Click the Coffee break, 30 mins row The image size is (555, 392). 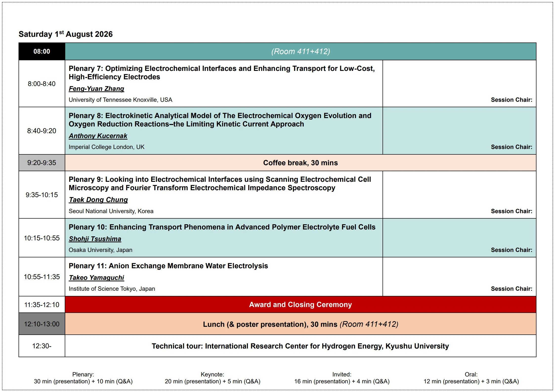[x=300, y=163]
